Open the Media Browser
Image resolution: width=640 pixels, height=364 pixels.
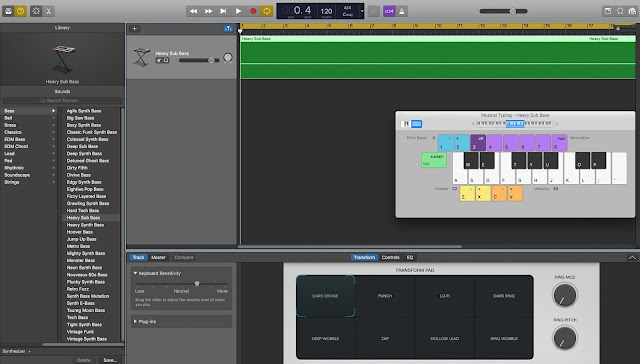[x=632, y=11]
